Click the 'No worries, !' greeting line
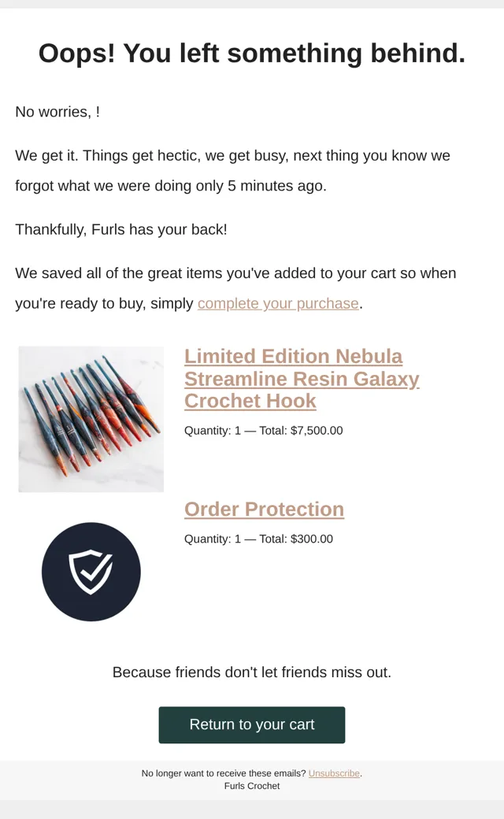This screenshot has width=504, height=819. (57, 112)
